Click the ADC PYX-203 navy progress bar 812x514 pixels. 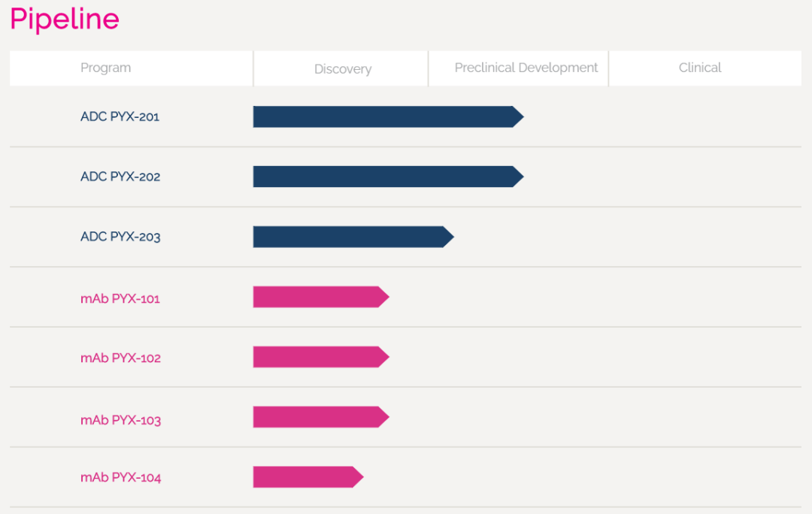click(x=350, y=237)
